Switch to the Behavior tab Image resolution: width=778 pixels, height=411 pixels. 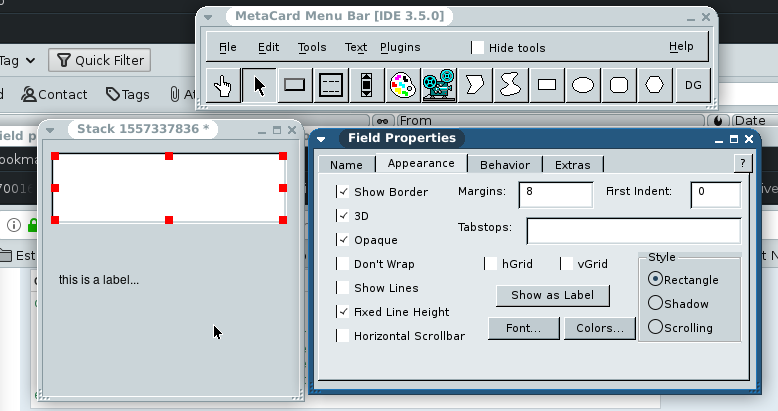coord(505,165)
